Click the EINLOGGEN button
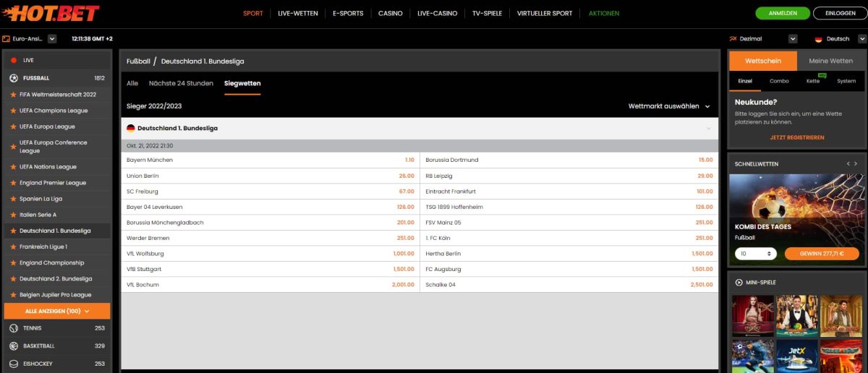This screenshot has width=868, height=373. [x=839, y=13]
